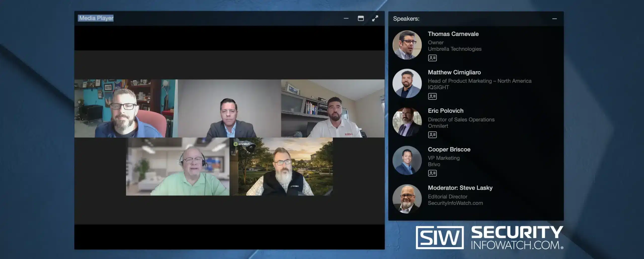Restore the Media Player window size

(x=360, y=18)
